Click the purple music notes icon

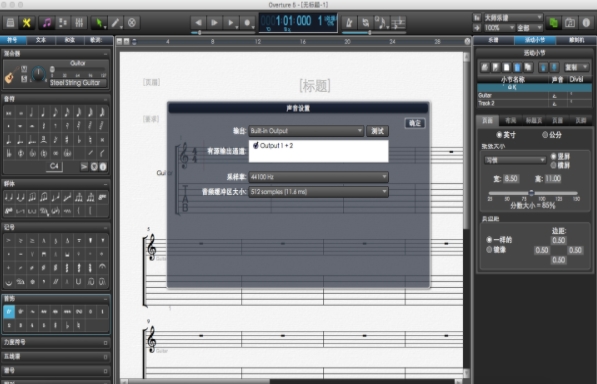[x=46, y=23]
